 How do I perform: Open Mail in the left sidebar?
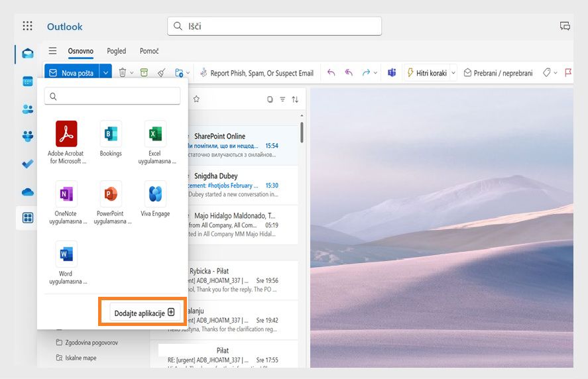pyautogui.click(x=28, y=53)
